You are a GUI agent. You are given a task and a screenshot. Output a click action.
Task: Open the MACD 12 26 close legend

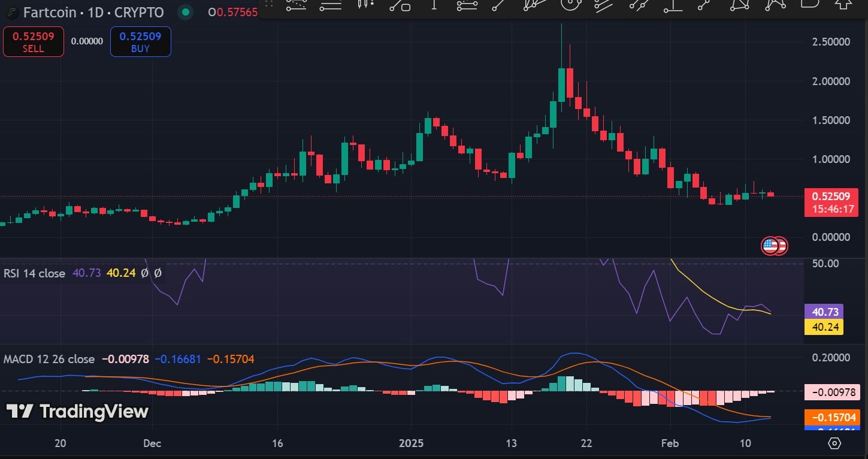point(49,359)
